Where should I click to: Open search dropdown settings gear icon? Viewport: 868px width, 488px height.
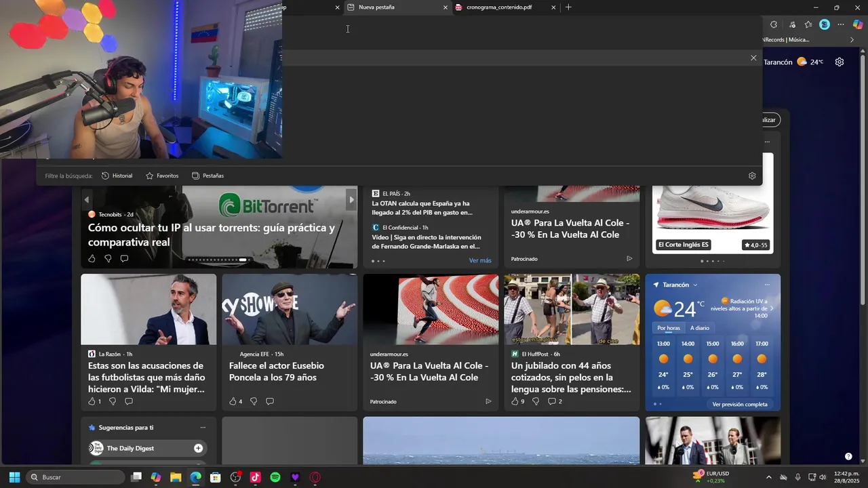coord(752,176)
